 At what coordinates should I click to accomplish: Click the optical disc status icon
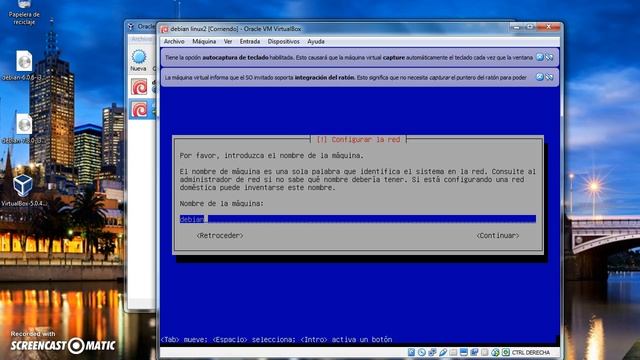coord(422,352)
